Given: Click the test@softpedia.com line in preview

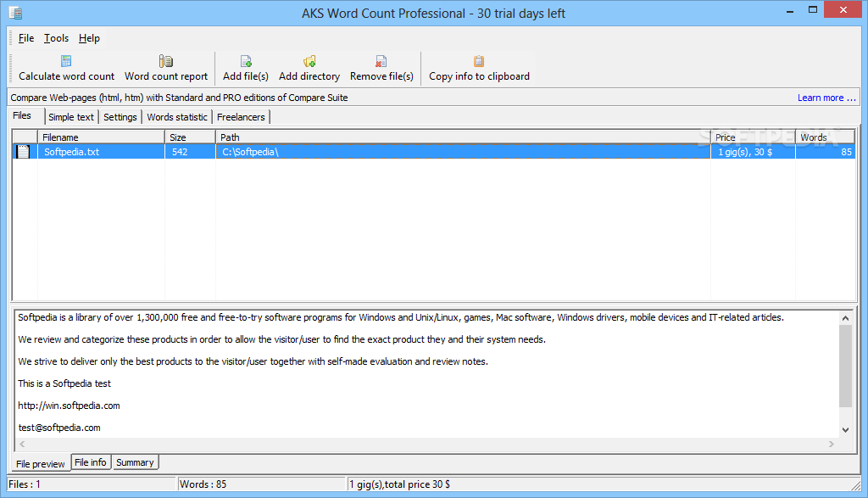Looking at the screenshot, I should point(59,428).
